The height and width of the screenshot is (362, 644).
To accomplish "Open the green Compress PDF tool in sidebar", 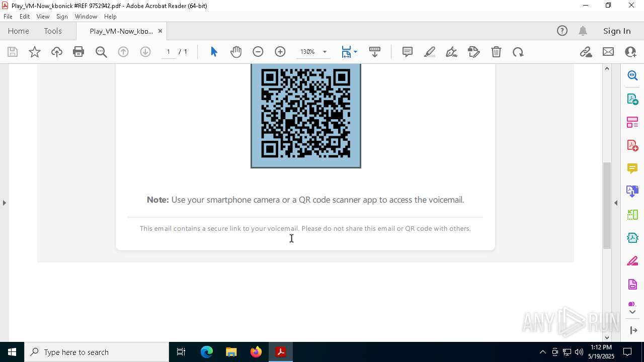I will (632, 215).
